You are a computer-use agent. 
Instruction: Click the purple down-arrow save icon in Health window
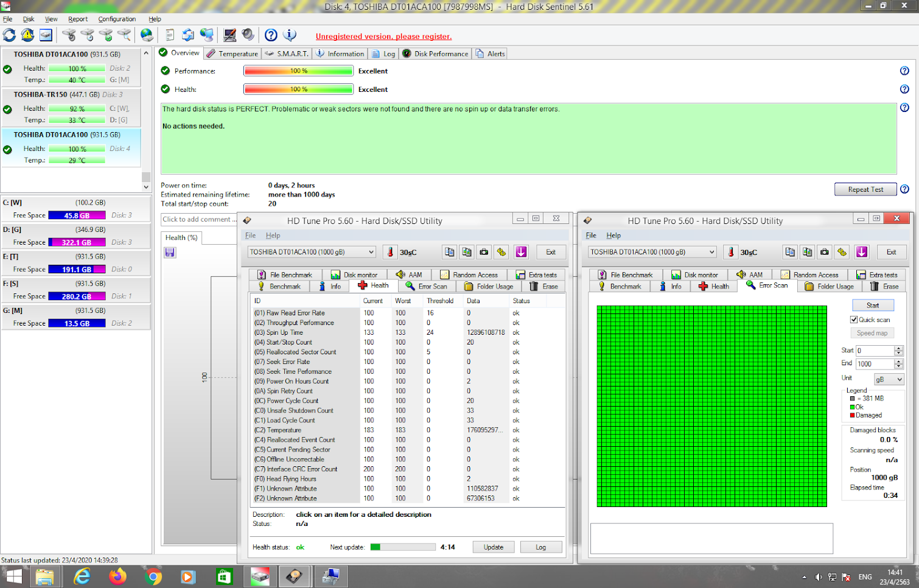pos(521,252)
